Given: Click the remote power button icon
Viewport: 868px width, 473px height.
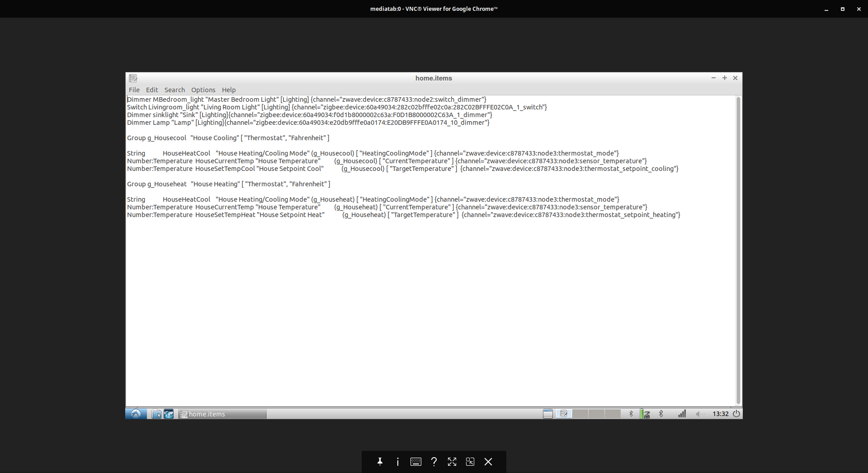Looking at the screenshot, I should pyautogui.click(x=736, y=414).
